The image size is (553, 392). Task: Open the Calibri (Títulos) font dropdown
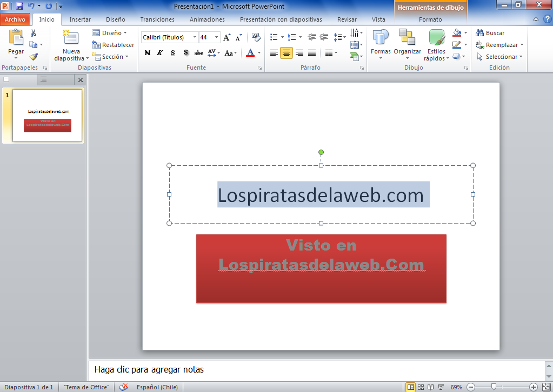coord(194,37)
